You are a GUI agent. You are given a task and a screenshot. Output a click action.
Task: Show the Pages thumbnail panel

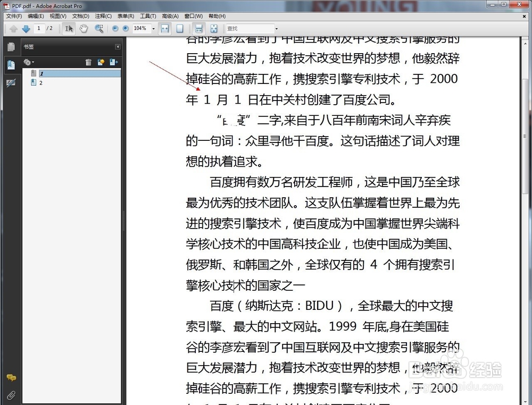(11, 47)
